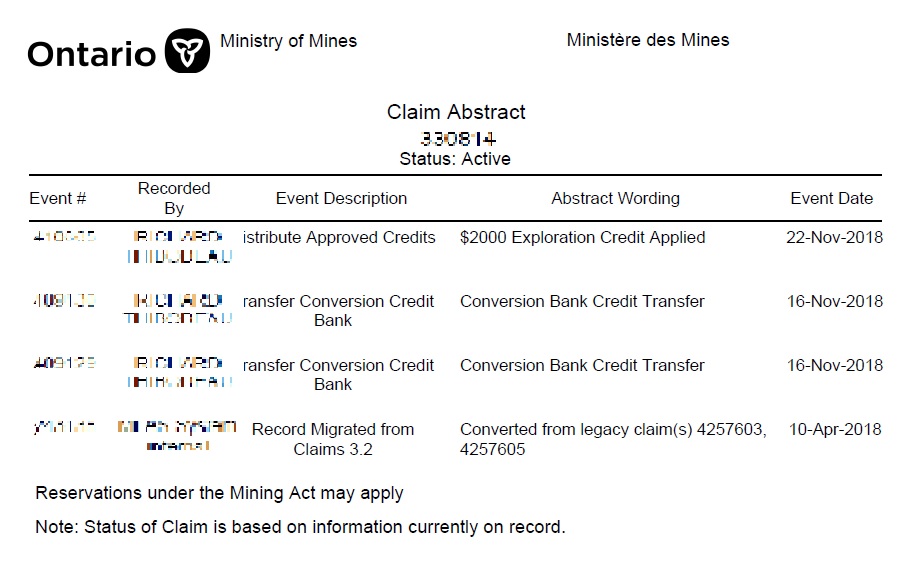
Task: Click the claim number below the title
Action: point(458,138)
